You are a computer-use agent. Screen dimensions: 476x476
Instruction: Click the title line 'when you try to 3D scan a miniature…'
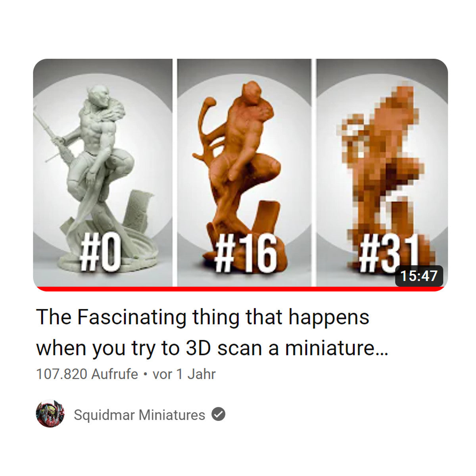[212, 348]
